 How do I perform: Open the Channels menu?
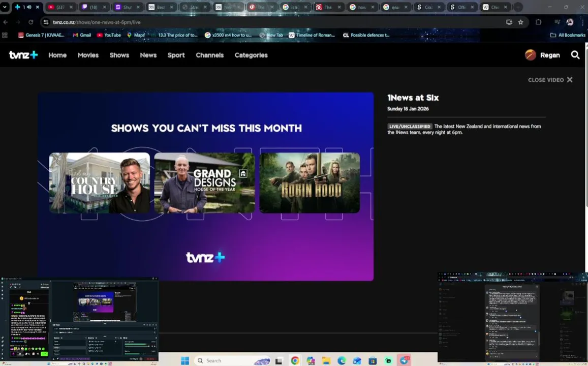[209, 55]
